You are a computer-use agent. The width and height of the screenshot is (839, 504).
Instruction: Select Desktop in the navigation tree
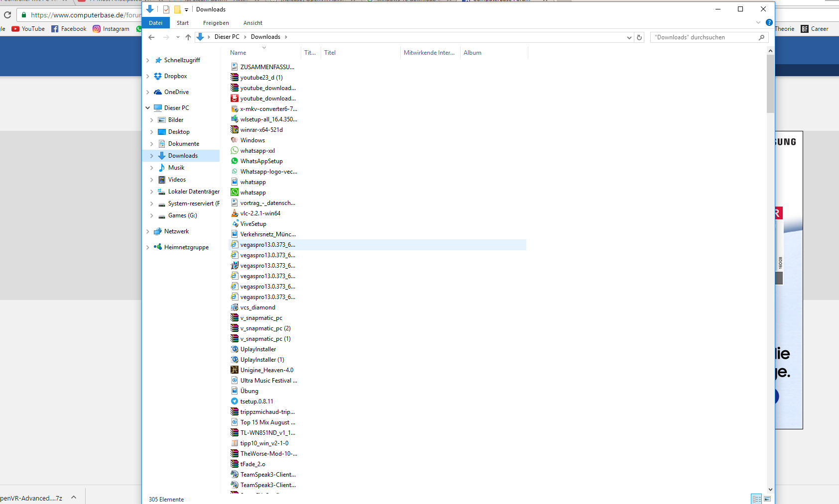179,132
